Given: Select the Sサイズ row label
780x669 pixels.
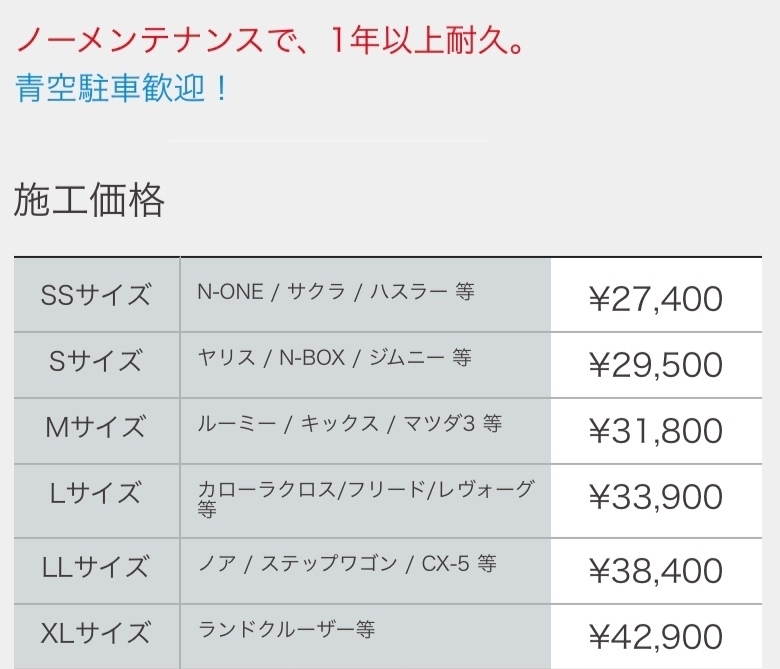Looking at the screenshot, I should [96, 361].
